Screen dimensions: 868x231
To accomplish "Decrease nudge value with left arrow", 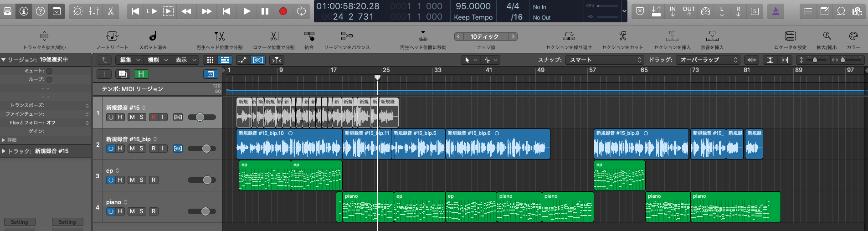I will click(458, 36).
